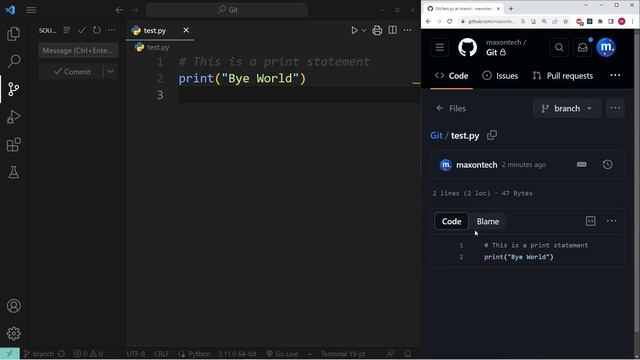Screen dimensions: 640x360
Task: Open VS Code notifications bell
Action: coord(407,354)
